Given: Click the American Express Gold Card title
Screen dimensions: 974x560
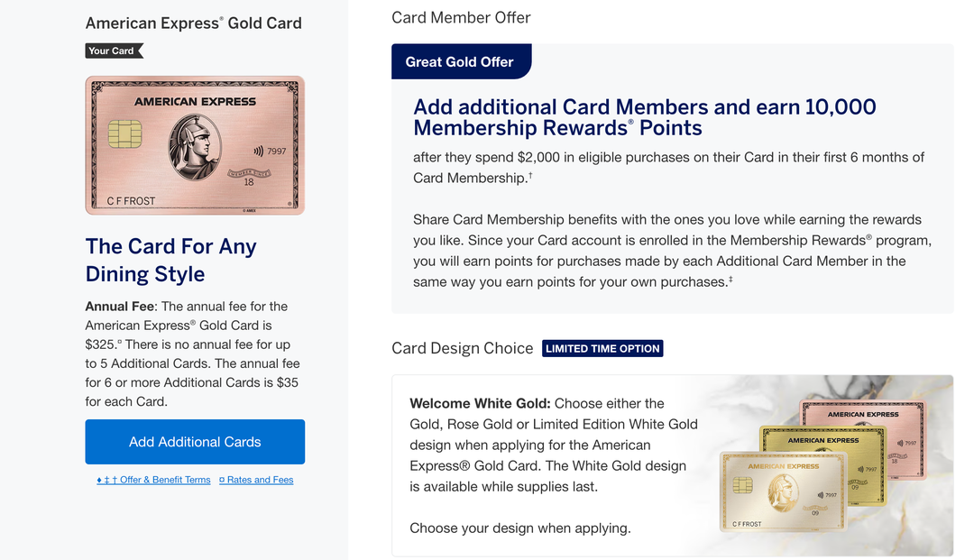Looking at the screenshot, I should (193, 23).
